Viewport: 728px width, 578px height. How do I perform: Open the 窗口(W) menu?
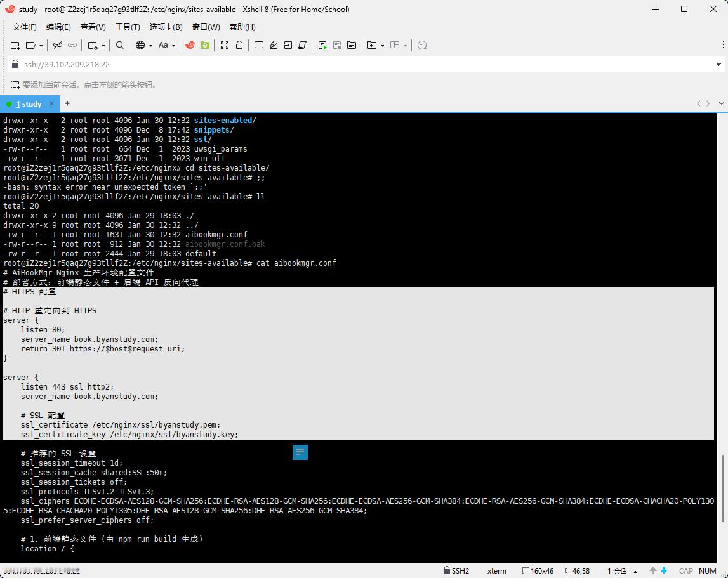coord(206,27)
